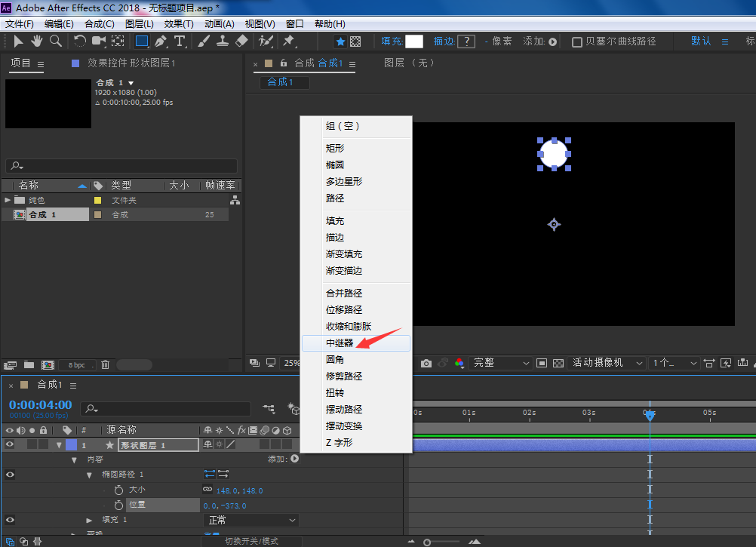The image size is (756, 547).
Task: Choose the Text tool
Action: coord(179,41)
